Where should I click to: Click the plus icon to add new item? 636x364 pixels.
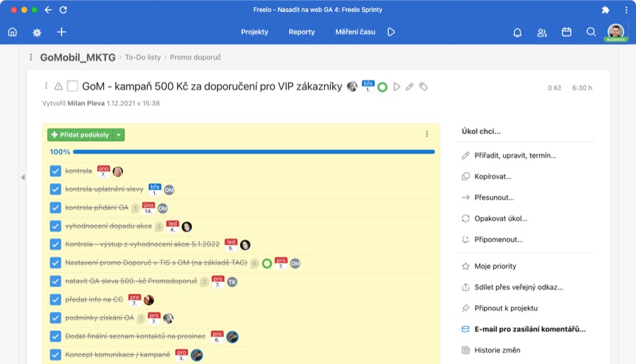[61, 32]
